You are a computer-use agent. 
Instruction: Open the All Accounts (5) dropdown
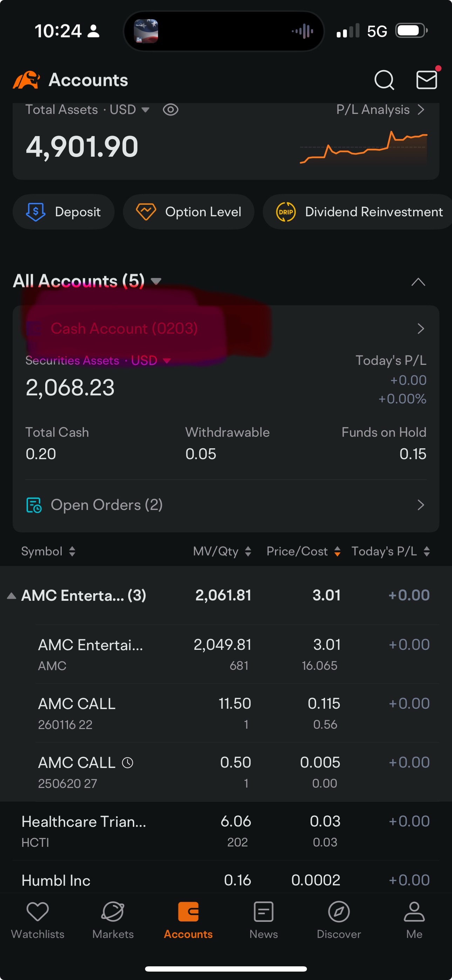tap(87, 281)
